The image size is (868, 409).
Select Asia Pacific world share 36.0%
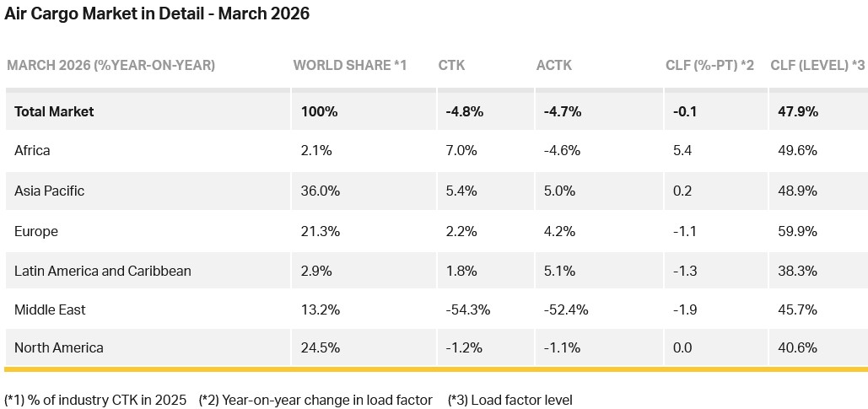pos(321,191)
